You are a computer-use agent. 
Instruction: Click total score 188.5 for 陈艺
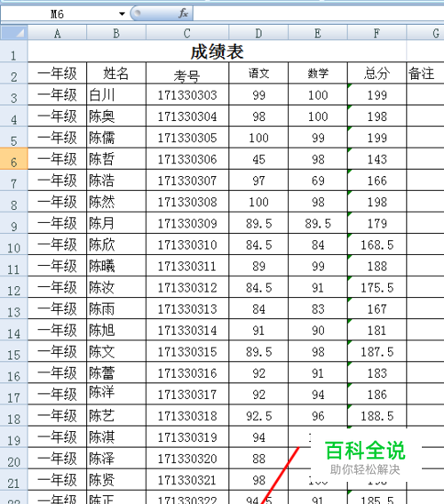coord(377,415)
